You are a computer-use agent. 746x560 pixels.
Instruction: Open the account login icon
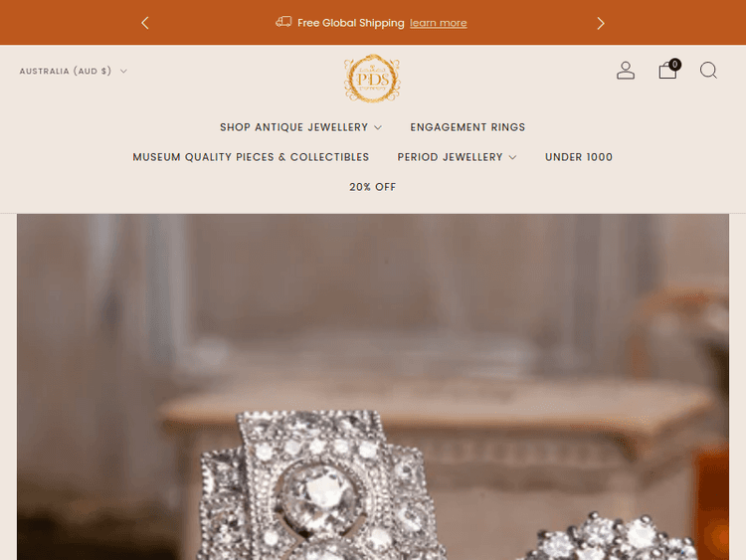pos(626,71)
